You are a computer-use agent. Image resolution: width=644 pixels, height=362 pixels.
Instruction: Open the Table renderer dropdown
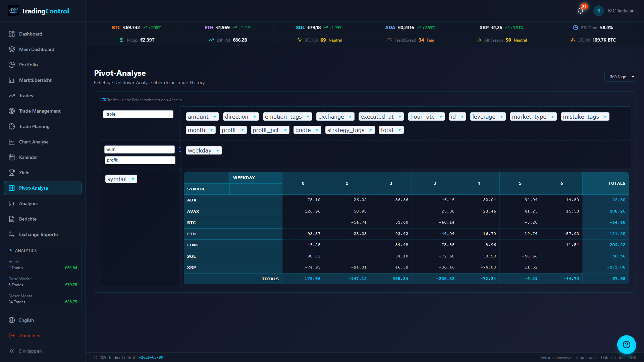[x=138, y=114]
